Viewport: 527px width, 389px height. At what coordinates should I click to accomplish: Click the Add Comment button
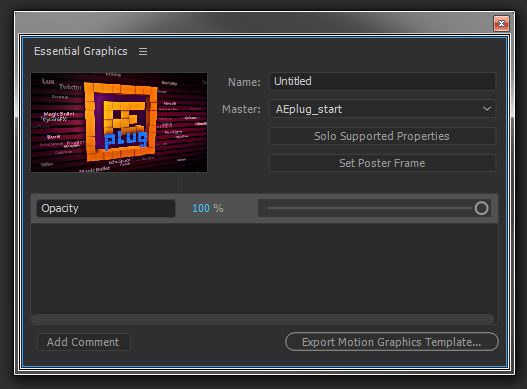click(83, 342)
